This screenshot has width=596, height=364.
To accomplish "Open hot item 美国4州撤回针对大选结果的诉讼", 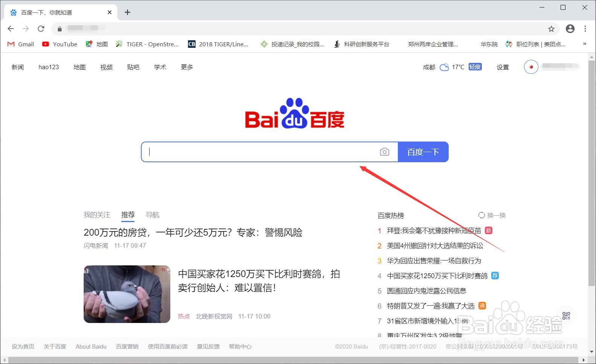I will click(435, 246).
